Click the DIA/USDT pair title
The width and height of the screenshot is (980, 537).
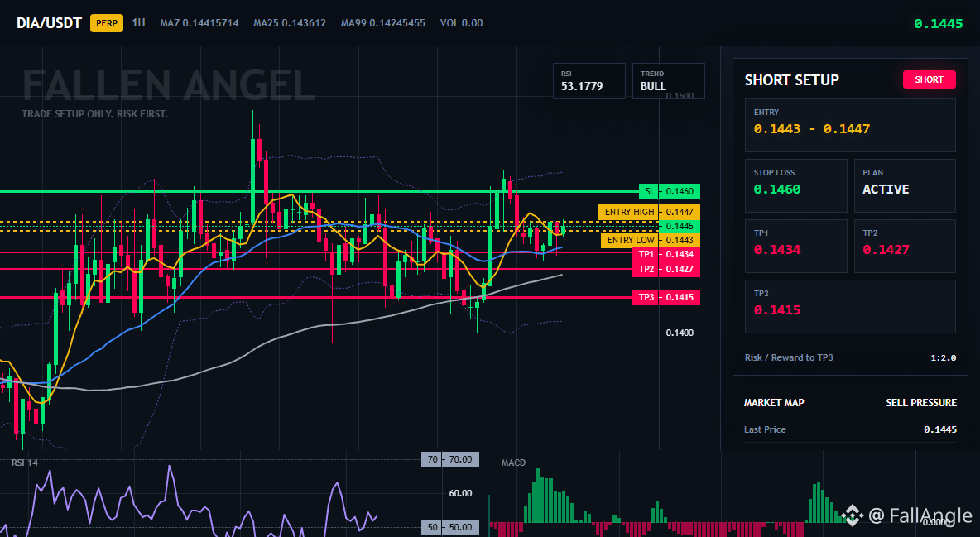coord(49,23)
